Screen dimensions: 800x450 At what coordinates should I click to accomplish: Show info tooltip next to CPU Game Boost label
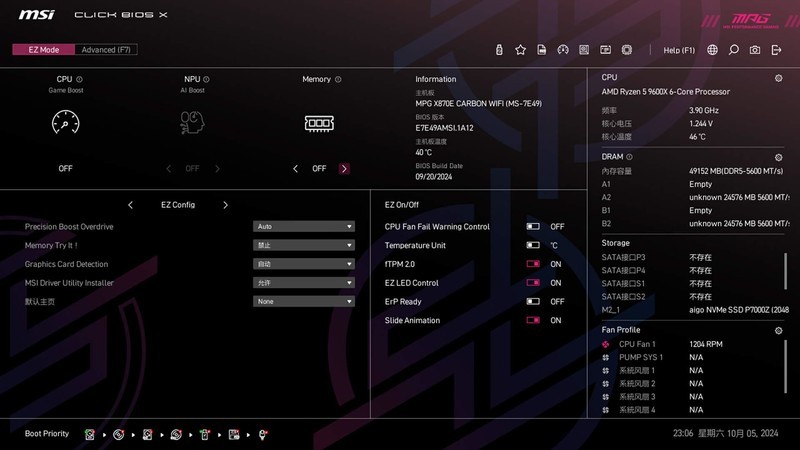coord(79,79)
